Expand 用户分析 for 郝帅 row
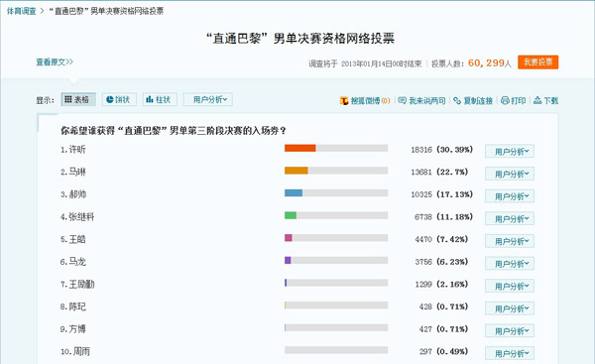Image resolution: width=595 pixels, height=364 pixels. (510, 195)
